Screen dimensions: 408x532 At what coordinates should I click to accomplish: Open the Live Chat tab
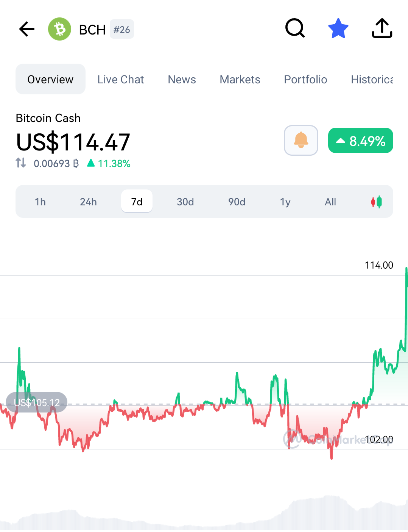tap(121, 79)
